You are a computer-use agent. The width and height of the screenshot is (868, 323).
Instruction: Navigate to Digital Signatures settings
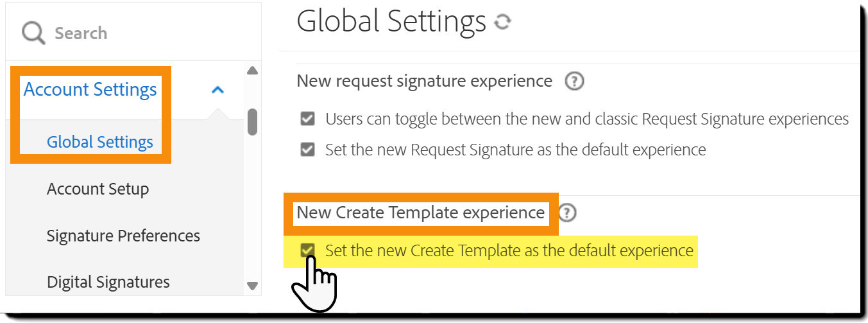108,282
